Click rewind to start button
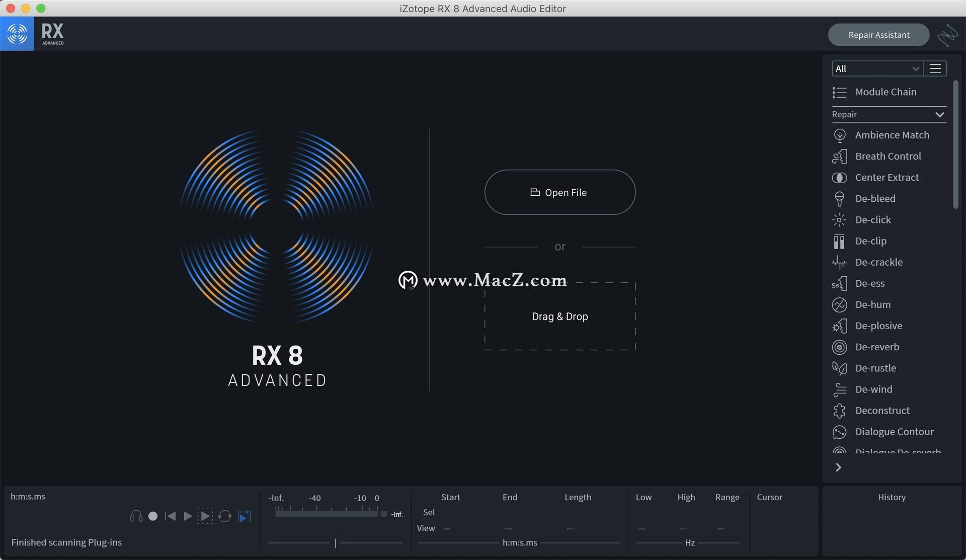 [170, 516]
